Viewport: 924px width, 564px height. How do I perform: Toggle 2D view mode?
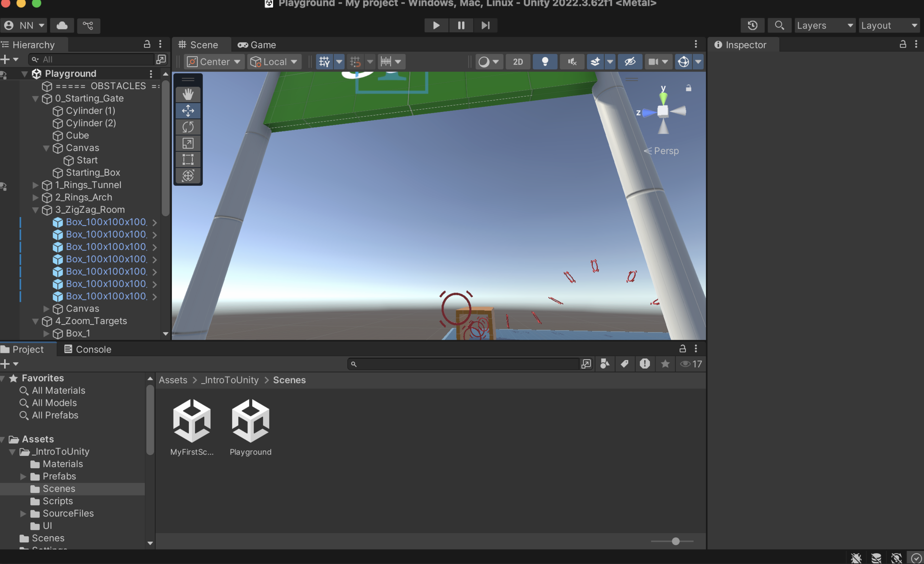517,62
